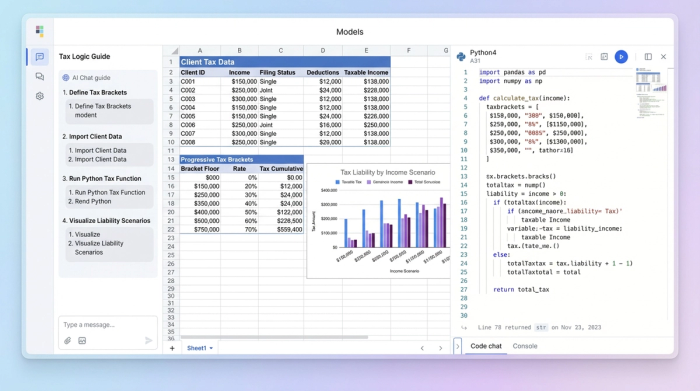Open '2. Visualize Liability Scenarios' step

(96, 248)
